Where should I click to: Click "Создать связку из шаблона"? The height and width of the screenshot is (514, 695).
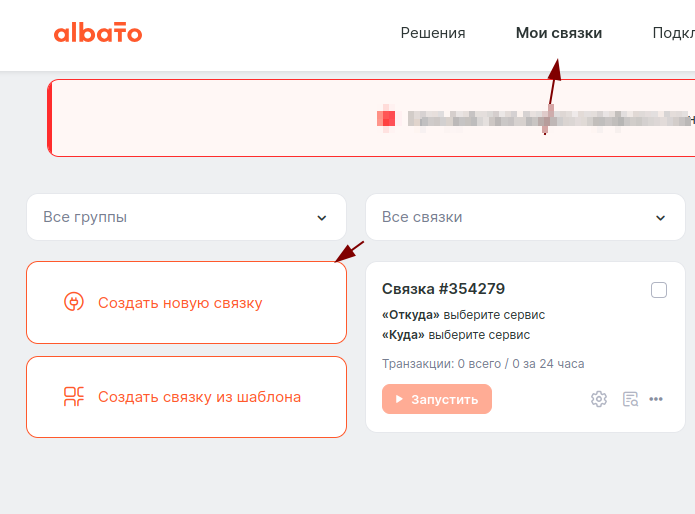[x=199, y=397]
